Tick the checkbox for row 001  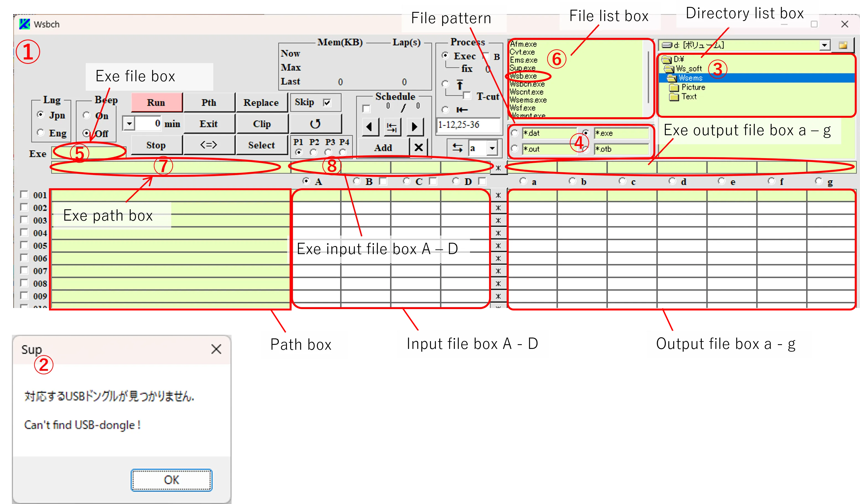(x=24, y=195)
